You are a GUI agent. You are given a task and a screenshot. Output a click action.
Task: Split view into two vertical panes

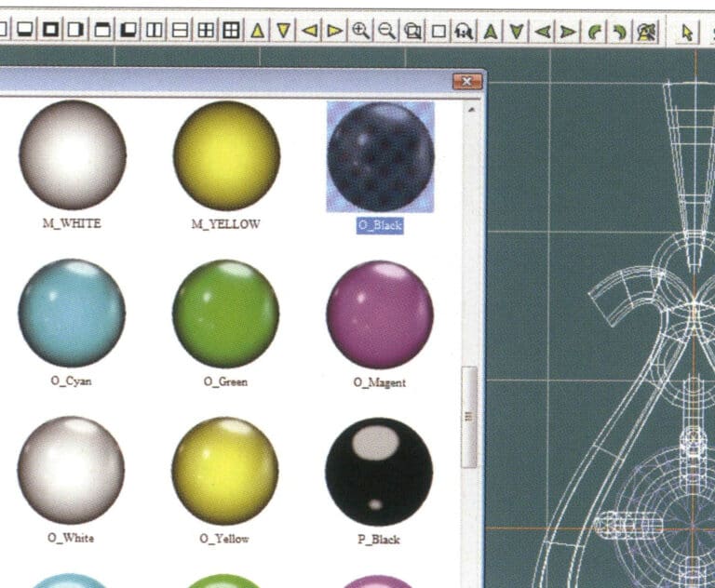click(x=155, y=30)
